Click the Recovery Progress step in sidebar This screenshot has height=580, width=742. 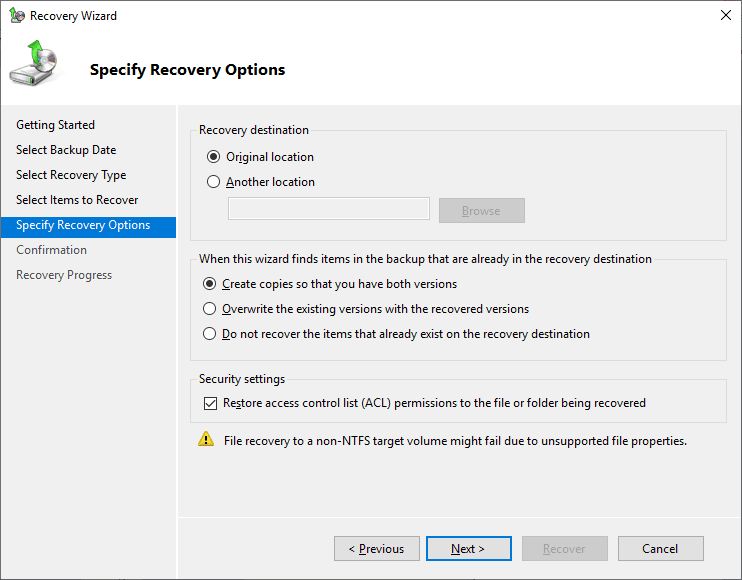tap(64, 275)
